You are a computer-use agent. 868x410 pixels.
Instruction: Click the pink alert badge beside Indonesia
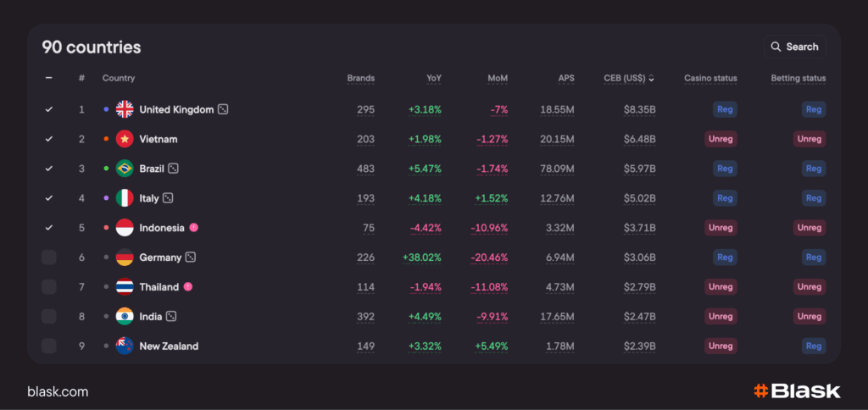click(x=193, y=228)
